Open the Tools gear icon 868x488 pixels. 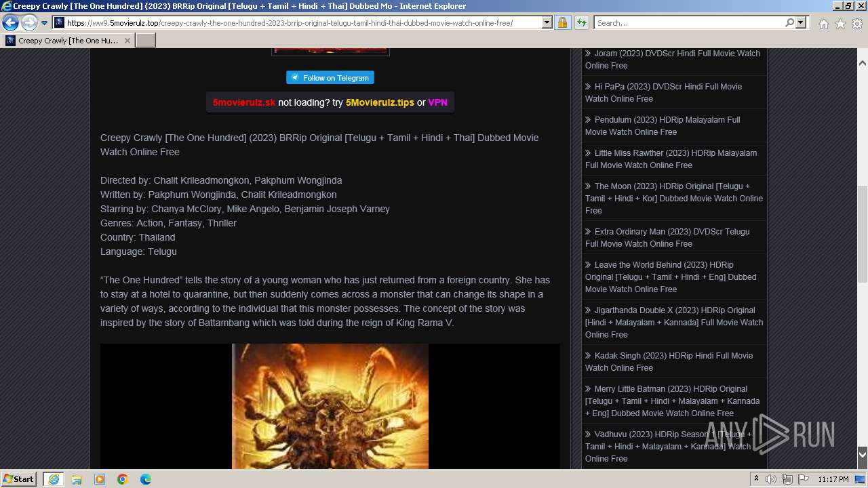[x=857, y=24]
